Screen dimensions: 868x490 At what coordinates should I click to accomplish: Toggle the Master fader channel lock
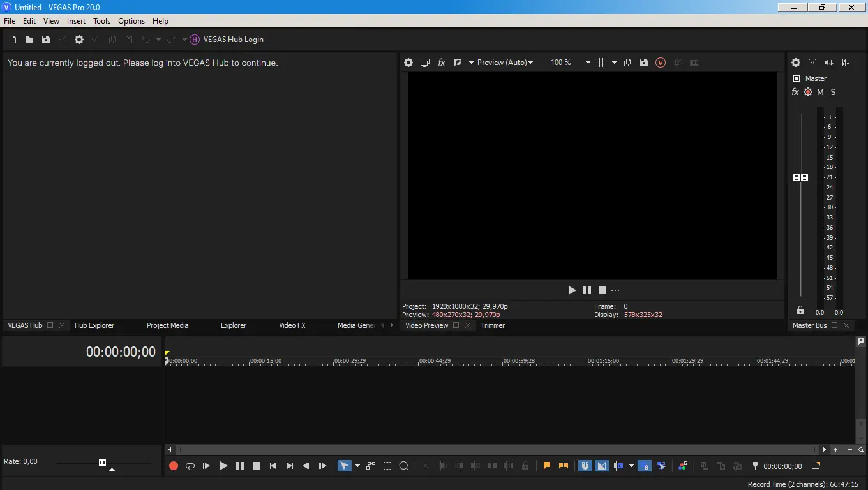[800, 310]
